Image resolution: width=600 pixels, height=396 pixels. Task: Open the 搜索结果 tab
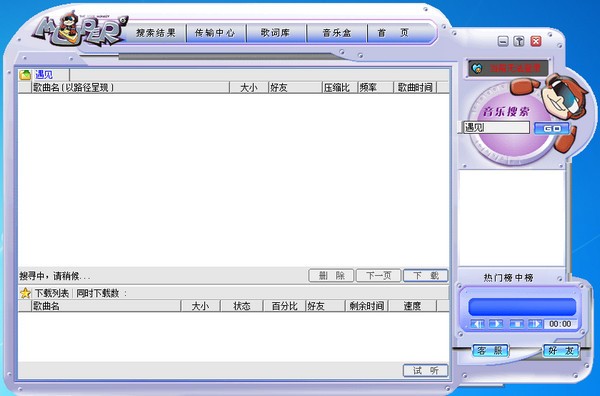pyautogui.click(x=156, y=33)
